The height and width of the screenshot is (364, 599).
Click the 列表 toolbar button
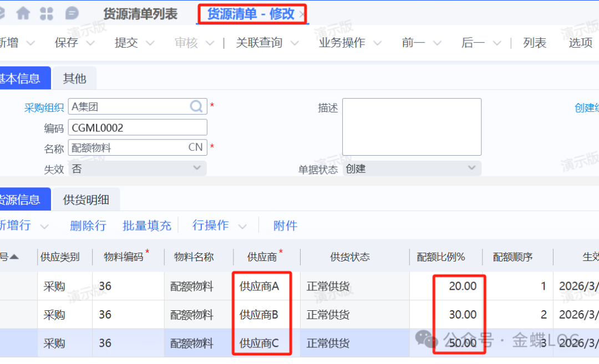tap(535, 43)
